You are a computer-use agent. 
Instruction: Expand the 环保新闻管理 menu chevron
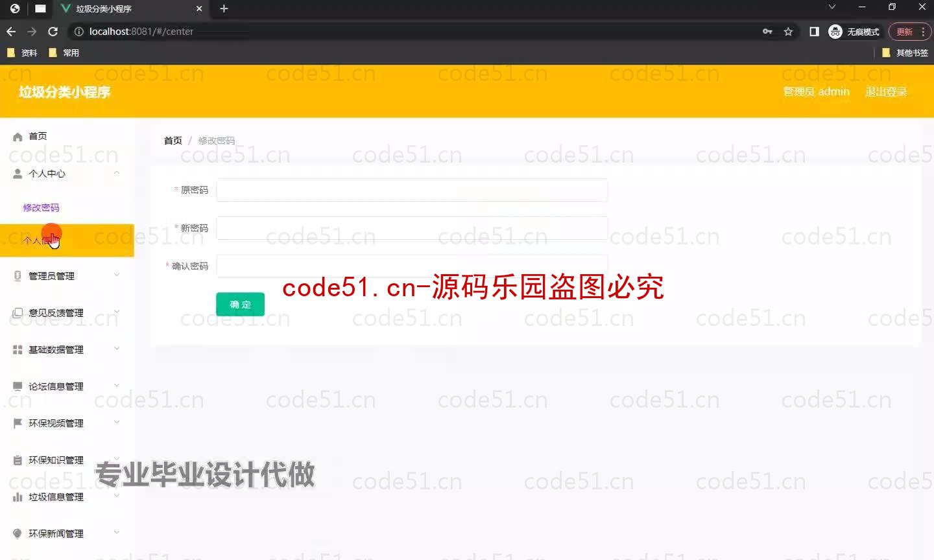click(x=117, y=533)
